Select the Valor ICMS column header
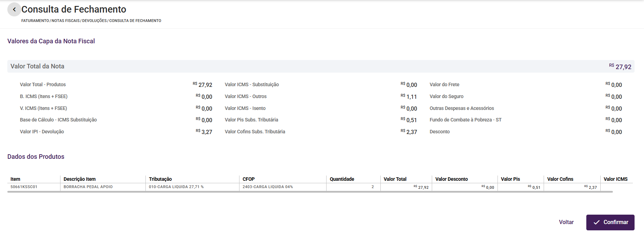Viewport: 644px width, 245px height. click(616, 179)
